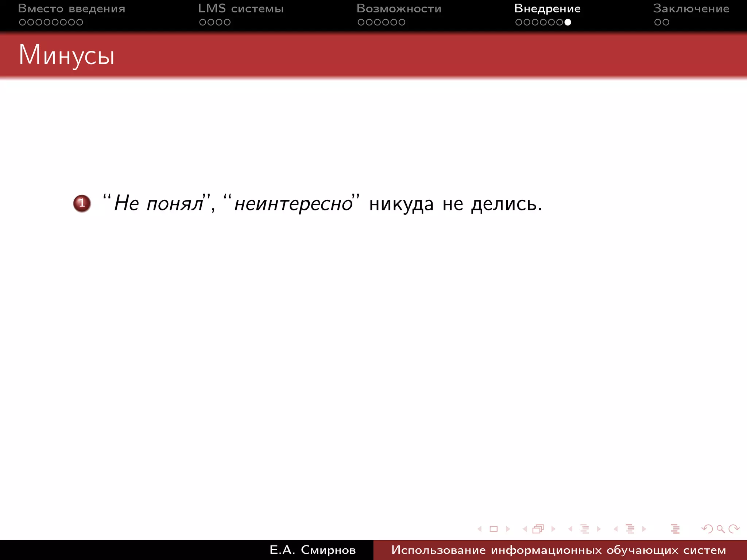The height and width of the screenshot is (560, 747).
Task: Advance to next slide with arrow right of slide icon
Action: pos(508,529)
